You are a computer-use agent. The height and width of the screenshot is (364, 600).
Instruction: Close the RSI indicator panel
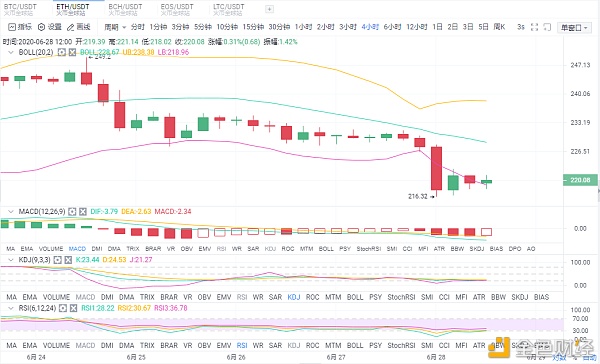pyautogui.click(x=74, y=308)
